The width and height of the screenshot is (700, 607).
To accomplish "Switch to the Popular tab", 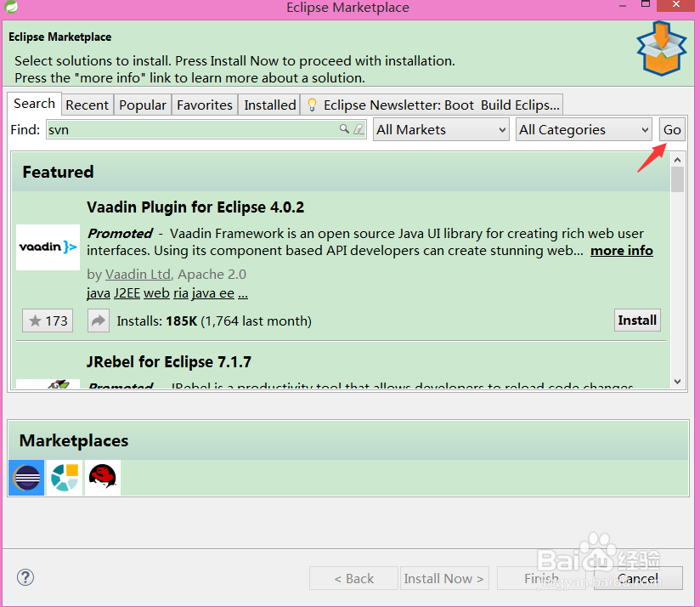I will click(143, 105).
